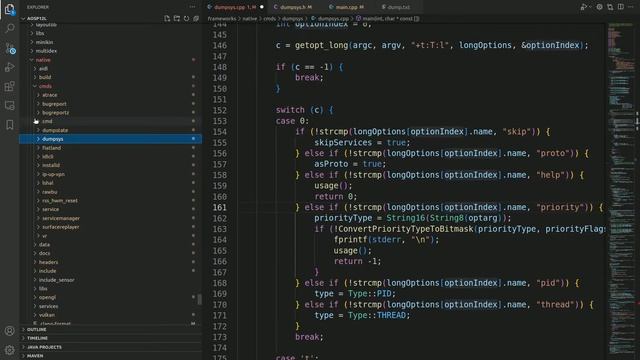Select the bugreportz folder
Screen dimensions: 640x360
click(x=110, y=113)
